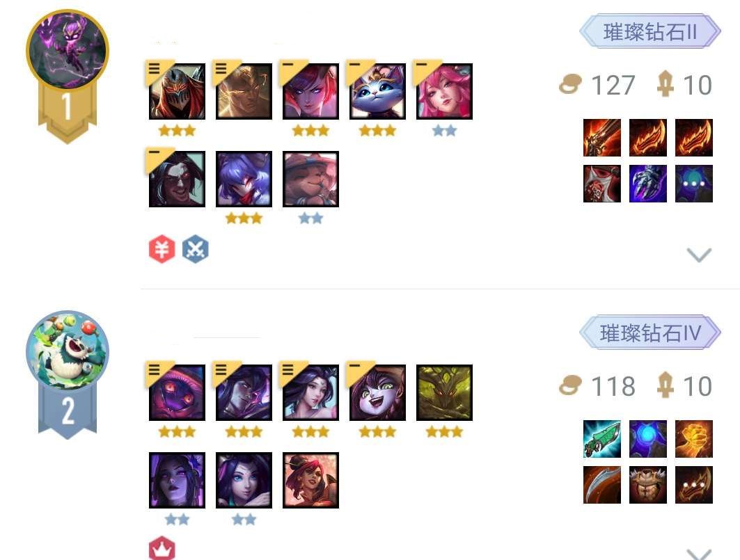Image resolution: width=740 pixels, height=560 pixels.
Task: Click the Maokai tree champion portrait
Action: [444, 392]
